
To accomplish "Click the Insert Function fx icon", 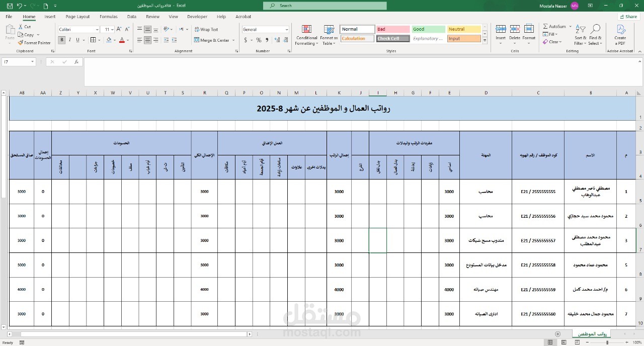I will click(x=76, y=62).
